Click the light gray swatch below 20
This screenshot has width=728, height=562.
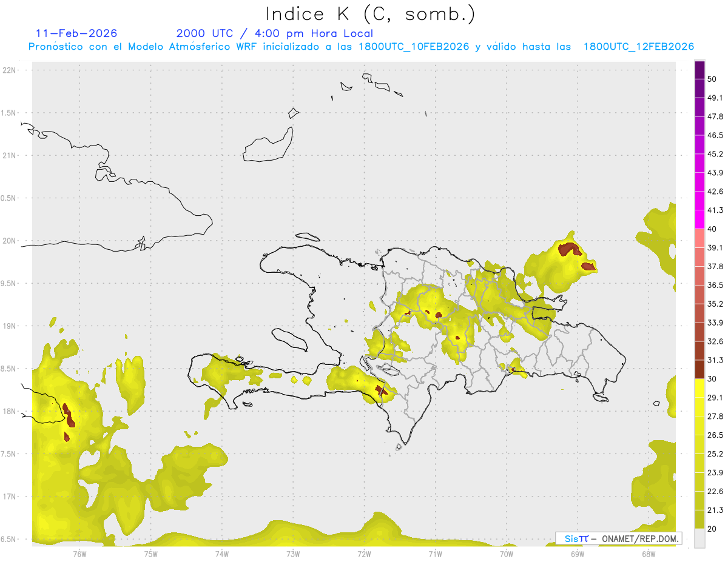click(x=699, y=538)
